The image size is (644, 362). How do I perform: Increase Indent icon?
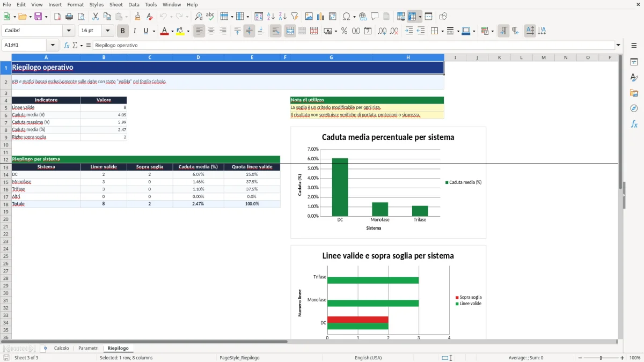[409, 31]
